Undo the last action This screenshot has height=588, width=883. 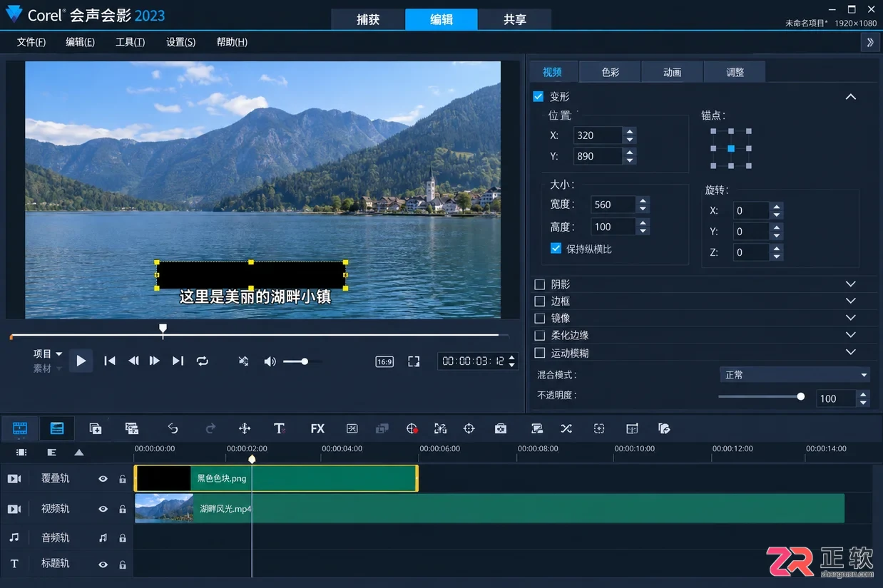[x=173, y=428]
